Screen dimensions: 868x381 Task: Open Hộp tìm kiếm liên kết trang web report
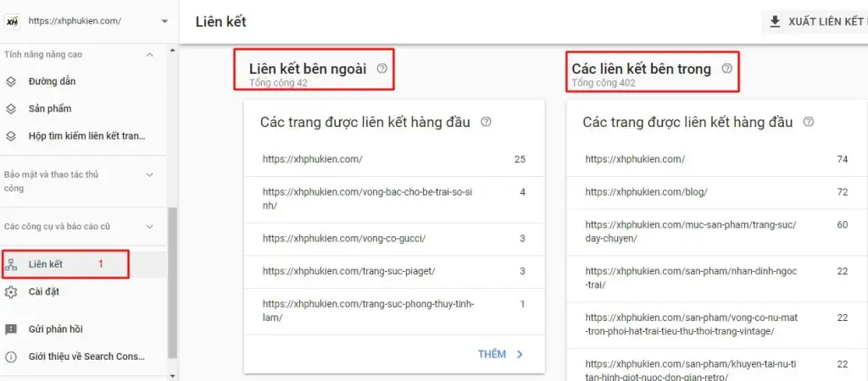click(86, 136)
